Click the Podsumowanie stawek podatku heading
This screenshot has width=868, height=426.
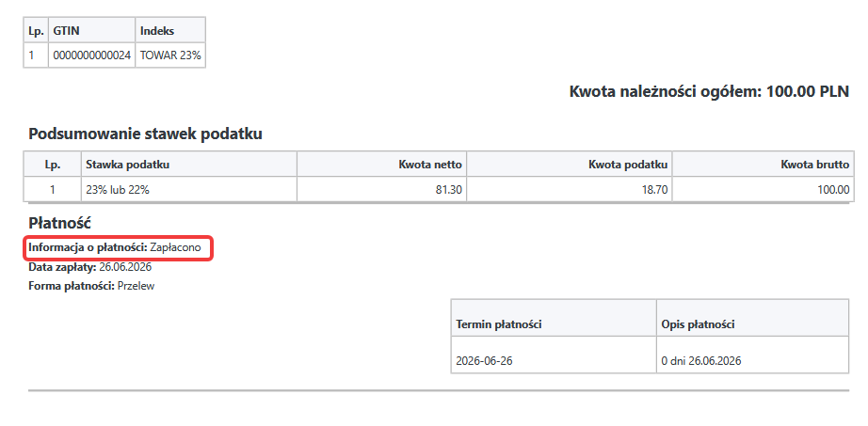pos(145,134)
